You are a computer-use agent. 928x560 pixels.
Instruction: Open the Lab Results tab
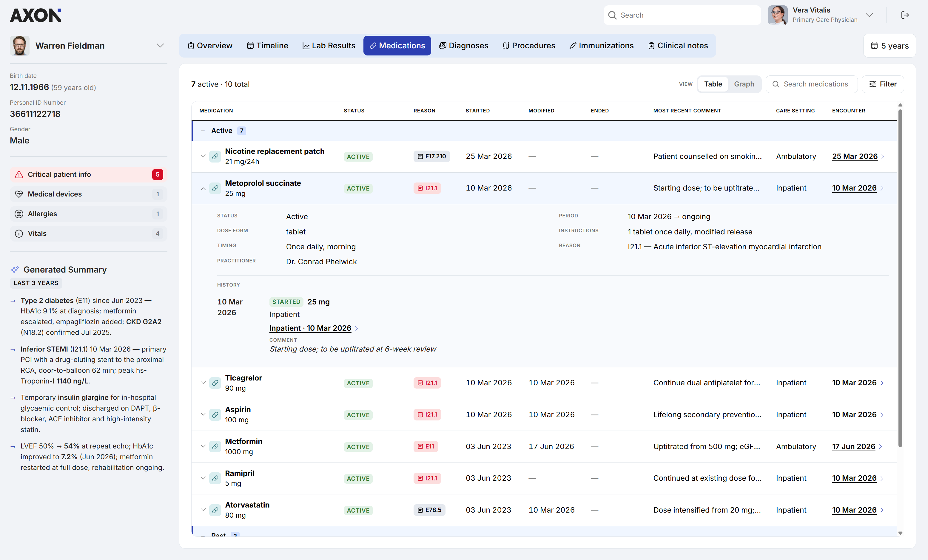(329, 46)
